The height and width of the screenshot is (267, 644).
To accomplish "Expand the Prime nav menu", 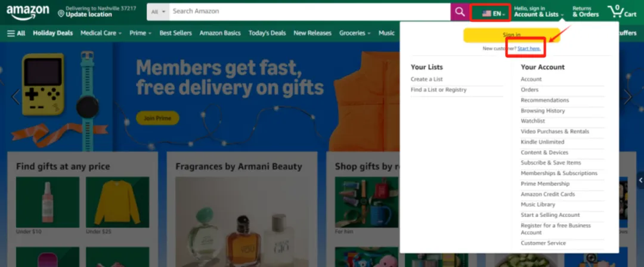I will pos(141,33).
